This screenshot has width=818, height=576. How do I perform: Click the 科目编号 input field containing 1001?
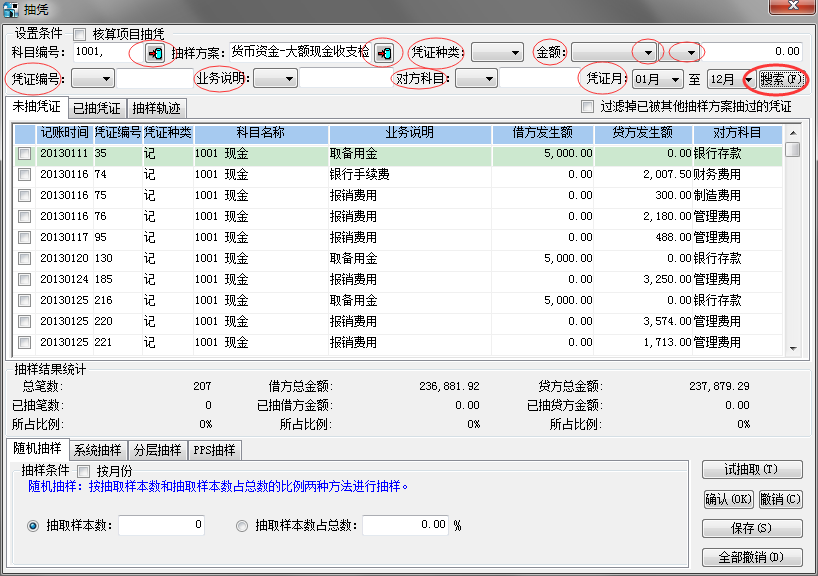pos(109,53)
